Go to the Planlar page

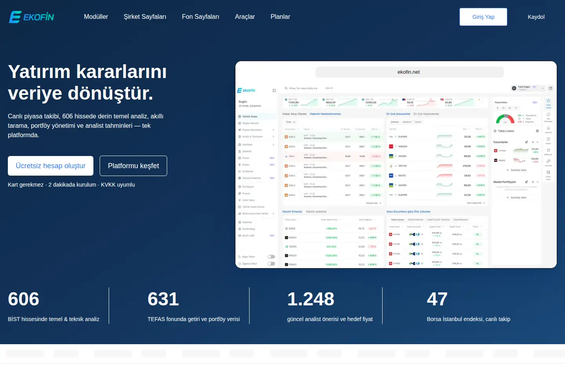pos(280,17)
